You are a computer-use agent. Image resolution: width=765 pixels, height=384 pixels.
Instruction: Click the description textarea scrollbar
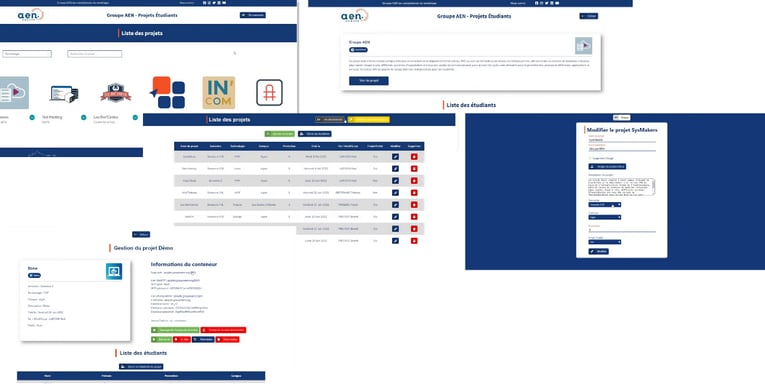click(x=653, y=187)
